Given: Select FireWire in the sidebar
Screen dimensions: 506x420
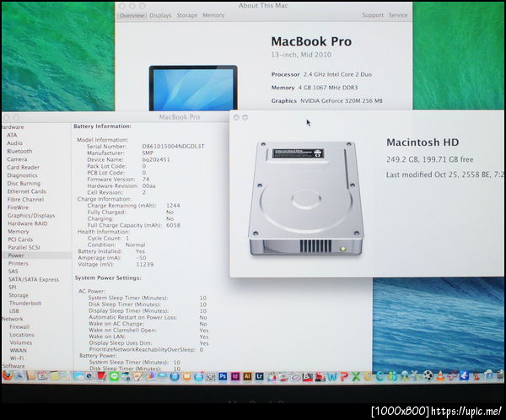Looking at the screenshot, I should point(18,207).
